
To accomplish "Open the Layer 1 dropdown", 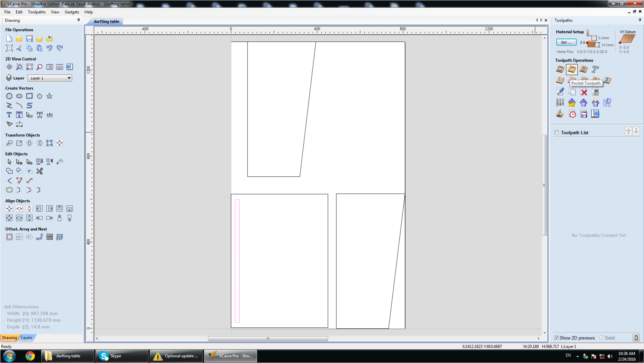I will tap(50, 78).
